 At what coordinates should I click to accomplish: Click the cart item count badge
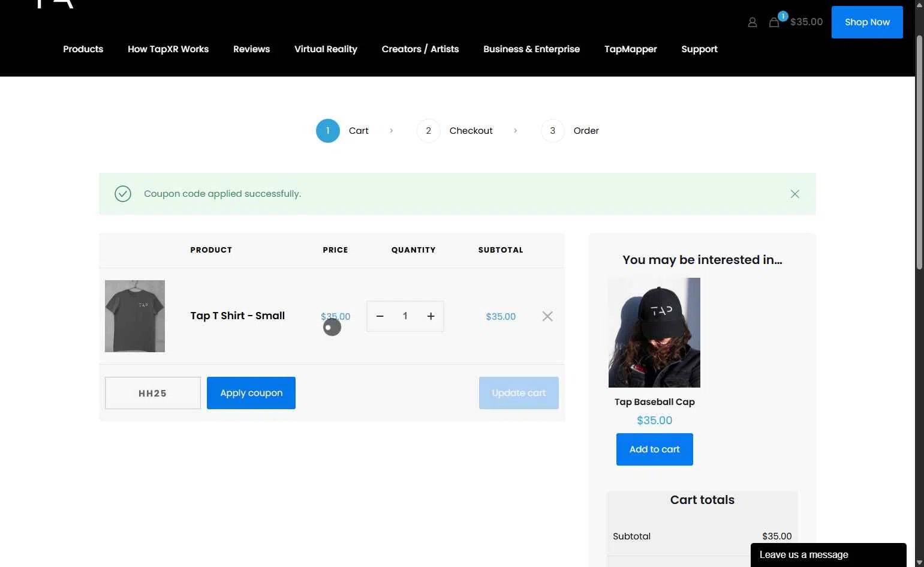782,16
